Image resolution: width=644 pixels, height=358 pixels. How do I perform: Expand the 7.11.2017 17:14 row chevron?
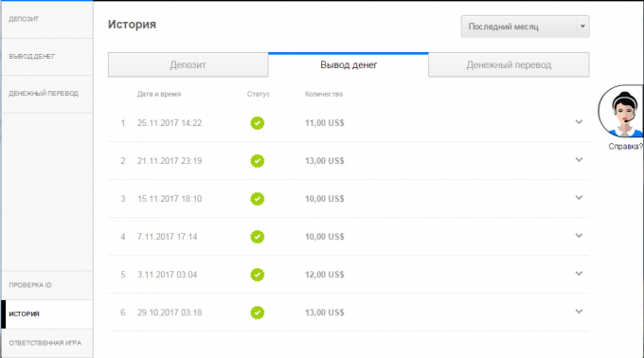point(579,236)
